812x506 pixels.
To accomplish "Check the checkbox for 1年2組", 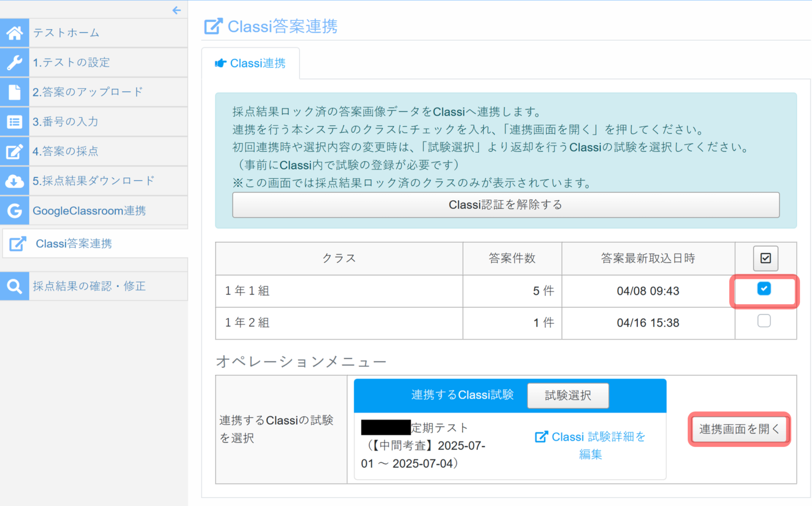I will coord(764,320).
